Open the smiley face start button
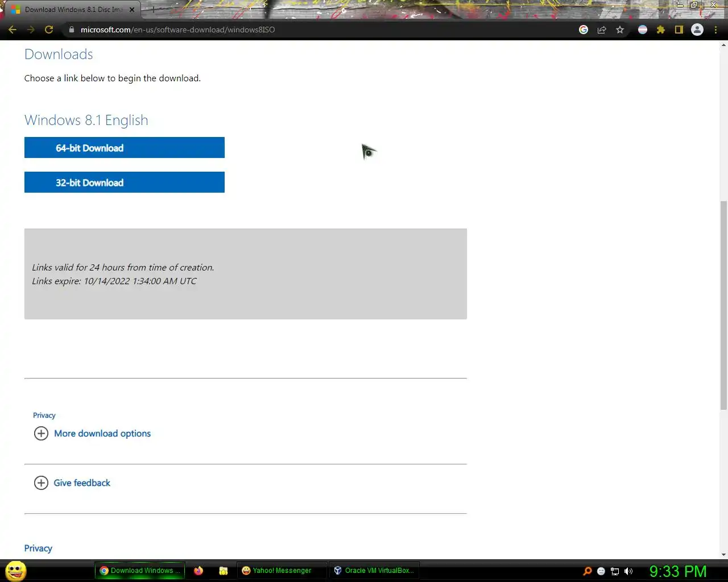The width and height of the screenshot is (728, 582). (x=16, y=571)
